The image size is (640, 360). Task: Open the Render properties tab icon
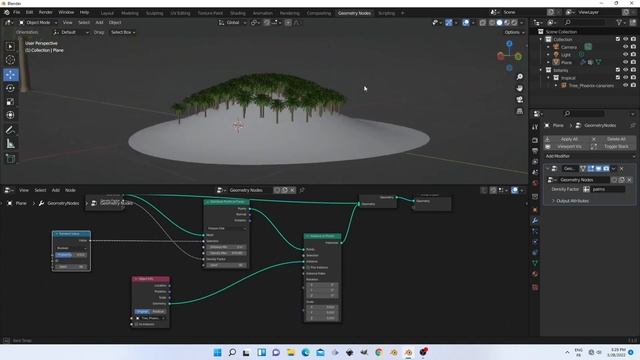[535, 140]
